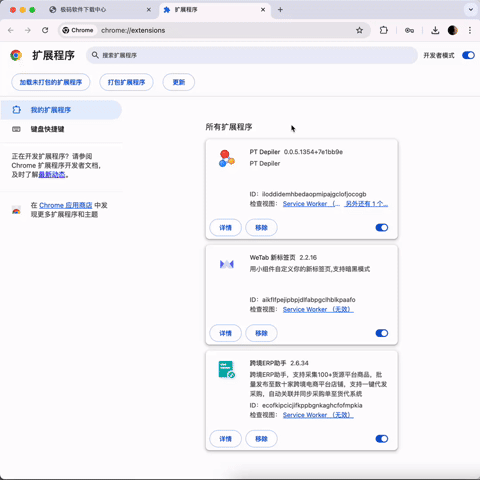Click the PT Depiler extension icon
The image size is (480, 480).
pyautogui.click(x=227, y=158)
